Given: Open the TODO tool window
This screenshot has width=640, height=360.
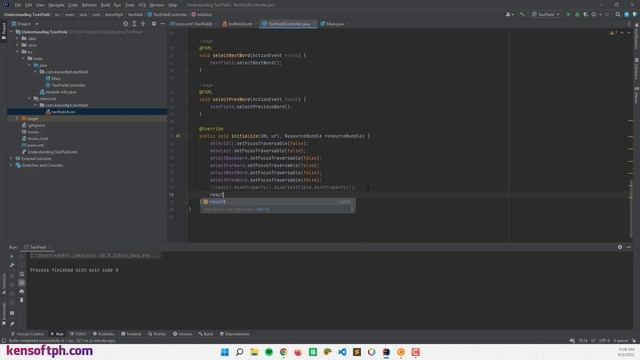Looking at the screenshot, I should 78,334.
